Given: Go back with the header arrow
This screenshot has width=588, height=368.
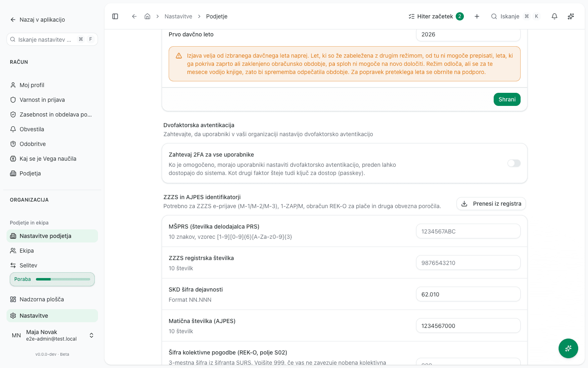Looking at the screenshot, I should pyautogui.click(x=134, y=16).
